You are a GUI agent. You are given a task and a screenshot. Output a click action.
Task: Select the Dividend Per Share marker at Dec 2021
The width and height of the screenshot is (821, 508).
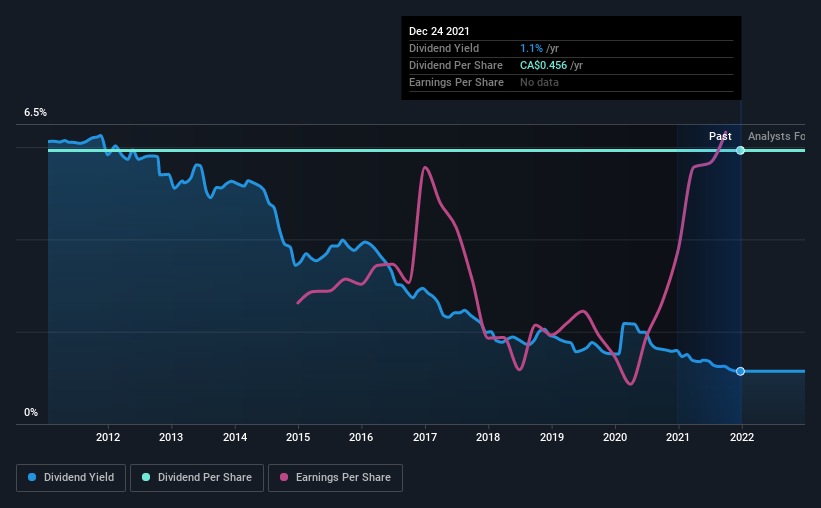[740, 150]
